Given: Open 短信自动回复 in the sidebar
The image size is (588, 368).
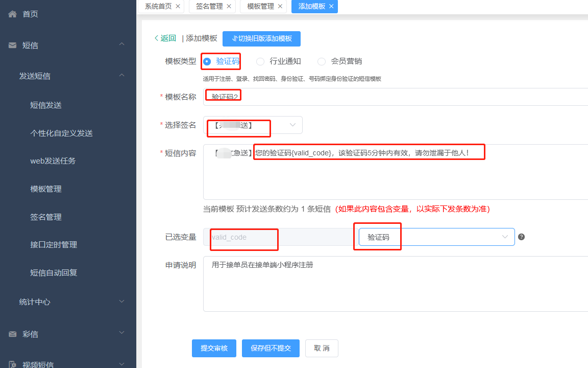Looking at the screenshot, I should (x=54, y=273).
